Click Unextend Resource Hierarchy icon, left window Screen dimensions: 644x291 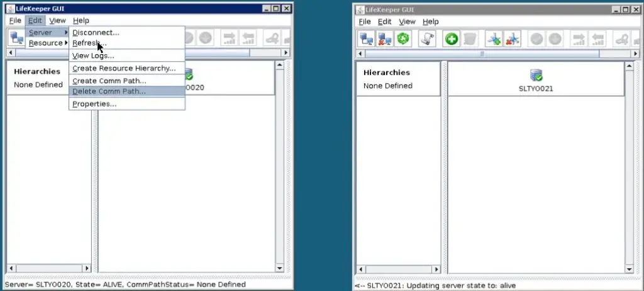(x=248, y=38)
